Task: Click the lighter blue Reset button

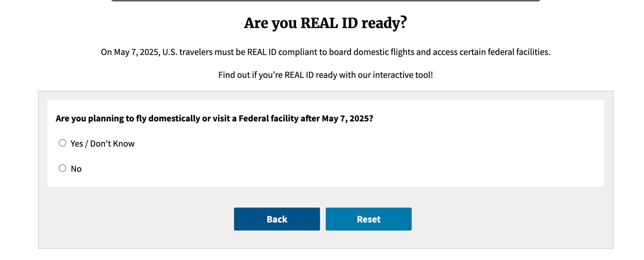Action: (368, 219)
